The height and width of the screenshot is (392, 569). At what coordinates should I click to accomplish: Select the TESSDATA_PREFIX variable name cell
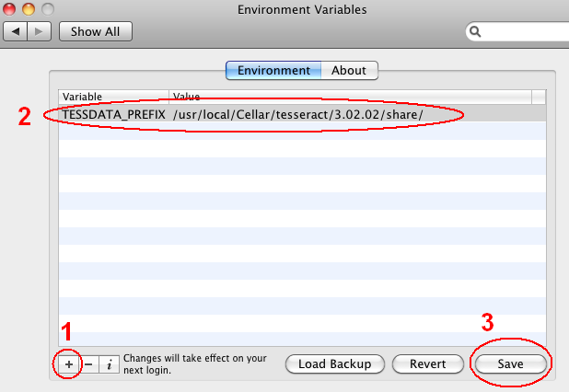114,115
